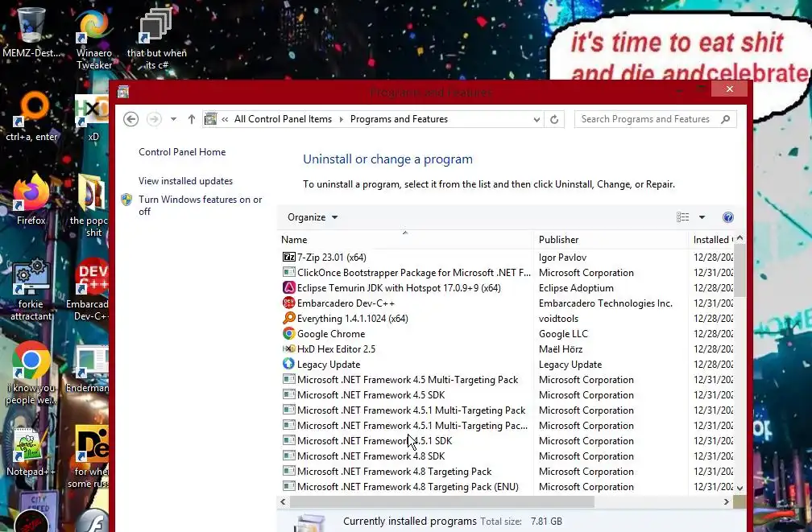Expand the address bar history dropdown
This screenshot has width=812, height=532.
536,120
